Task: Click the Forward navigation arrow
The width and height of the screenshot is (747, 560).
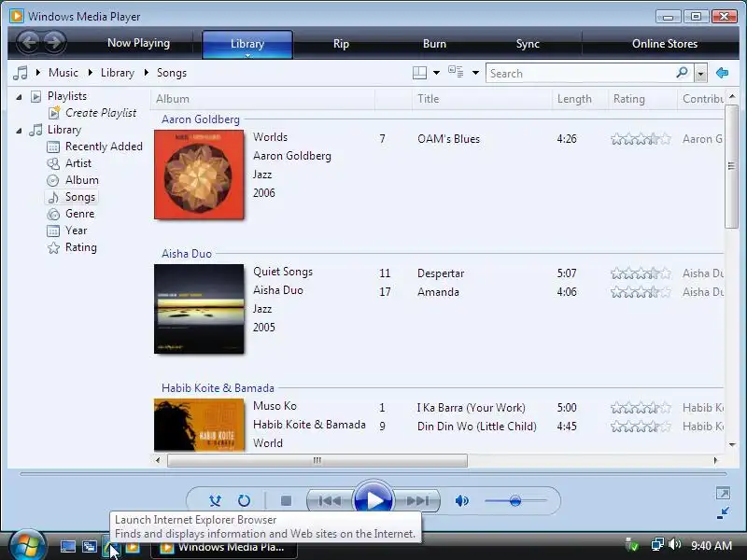Action: [54, 42]
